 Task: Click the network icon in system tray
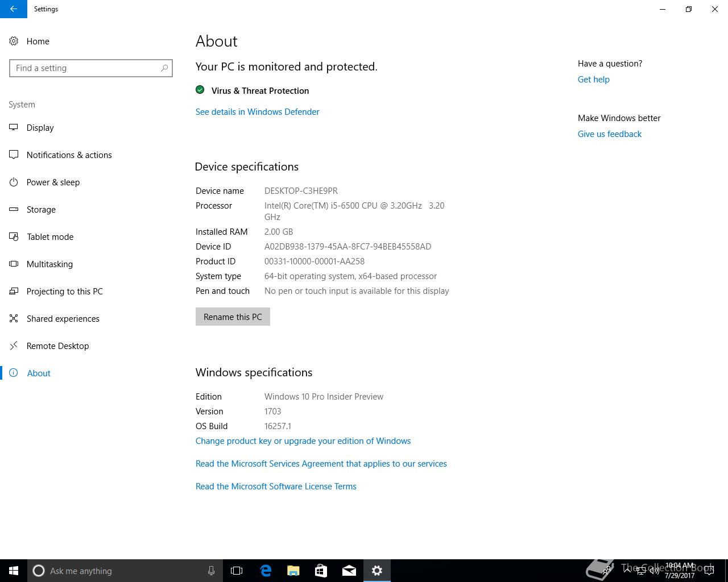click(641, 571)
